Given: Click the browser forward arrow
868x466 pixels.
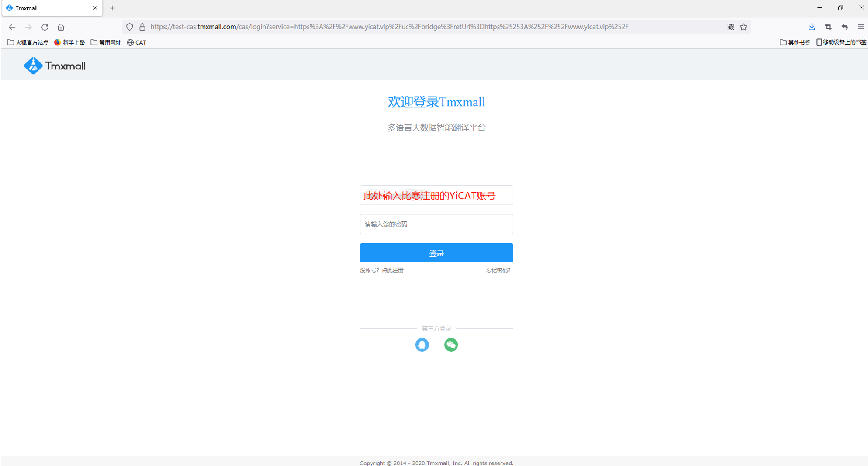Looking at the screenshot, I should click(x=28, y=27).
